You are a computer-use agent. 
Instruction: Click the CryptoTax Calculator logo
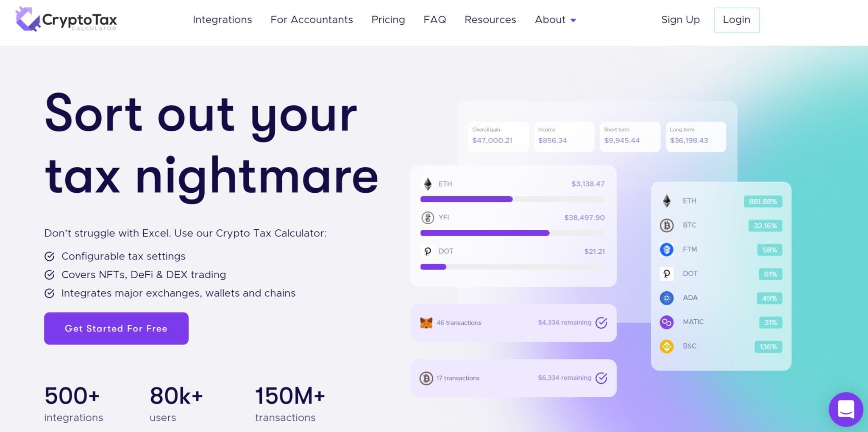coord(66,20)
